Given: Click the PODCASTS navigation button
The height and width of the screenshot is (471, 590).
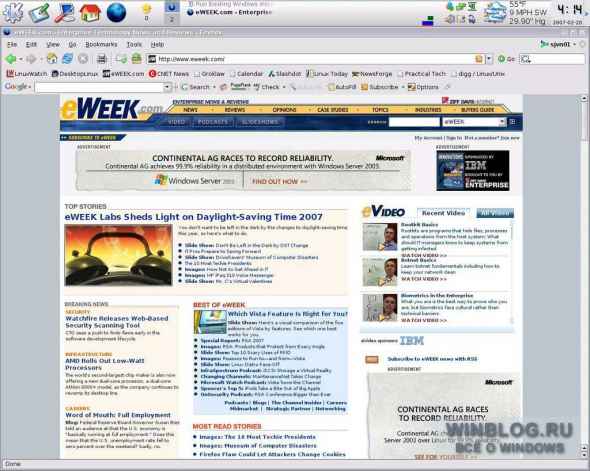Looking at the screenshot, I should point(213,122).
